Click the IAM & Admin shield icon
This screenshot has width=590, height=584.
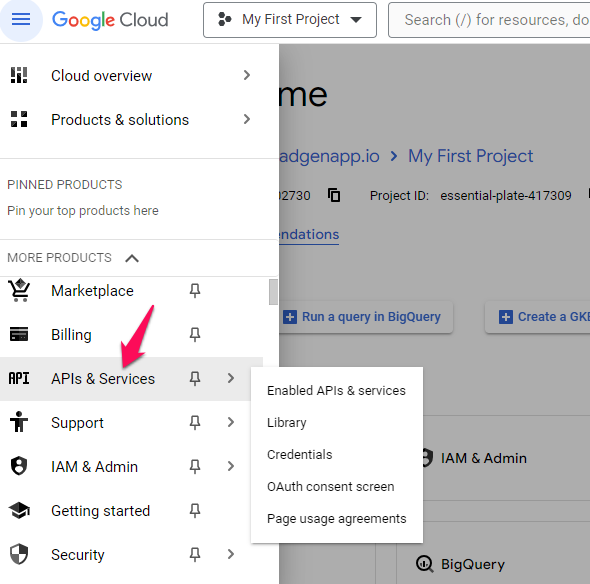(x=19, y=466)
